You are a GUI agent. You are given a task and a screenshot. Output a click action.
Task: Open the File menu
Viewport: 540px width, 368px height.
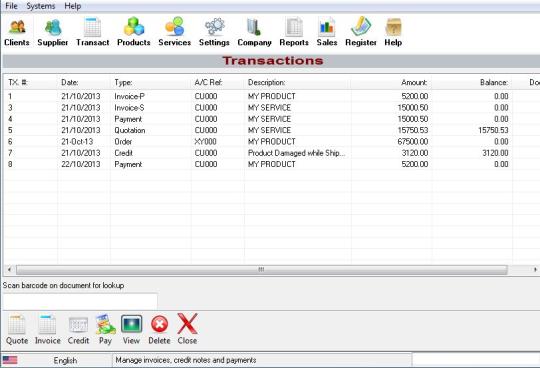coord(11,6)
